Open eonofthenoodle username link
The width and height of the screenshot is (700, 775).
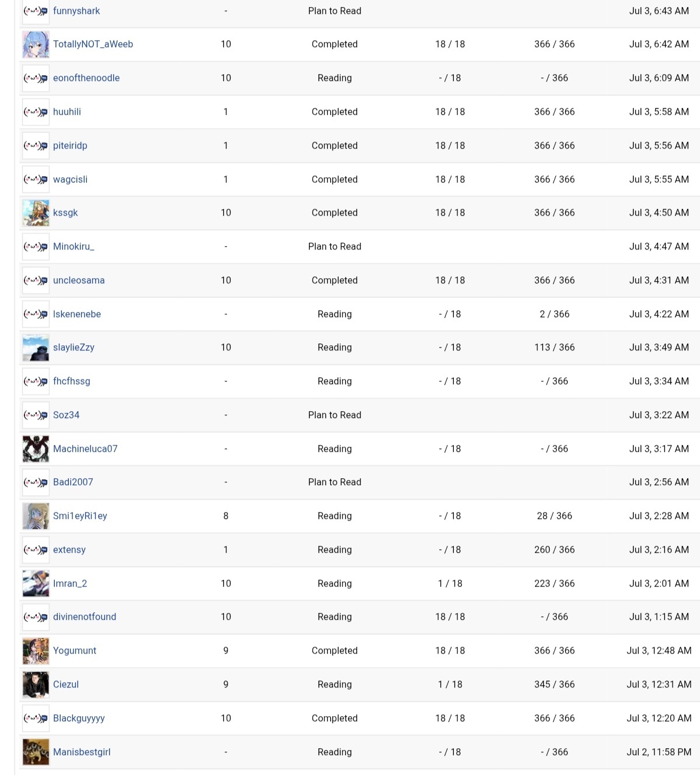coord(86,78)
